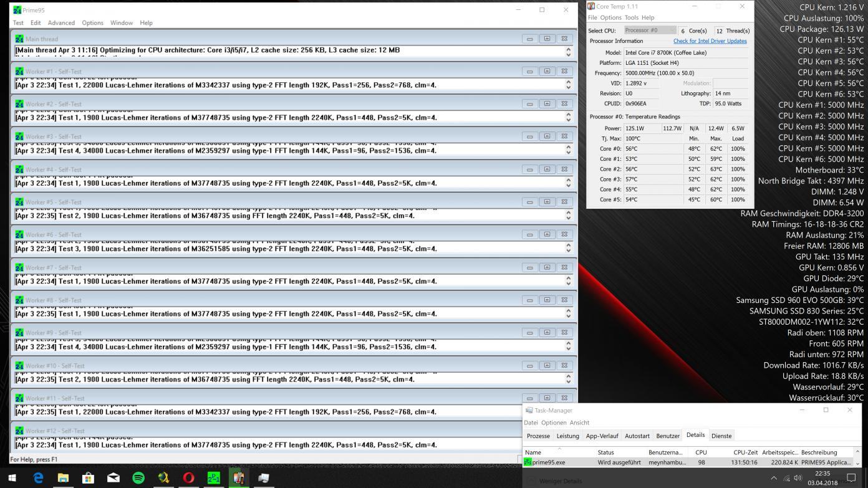Open the Window menu in Prime95
The width and height of the screenshot is (868, 488).
coord(122,22)
